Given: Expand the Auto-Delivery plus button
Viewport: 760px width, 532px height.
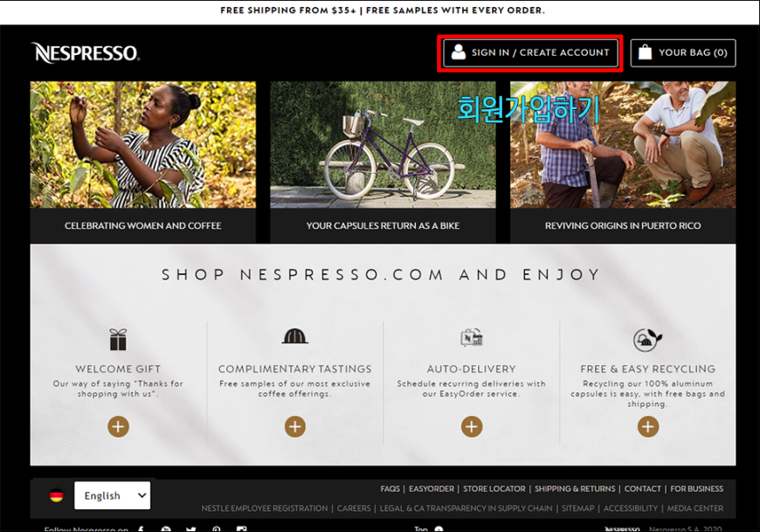Looking at the screenshot, I should pyautogui.click(x=472, y=427).
